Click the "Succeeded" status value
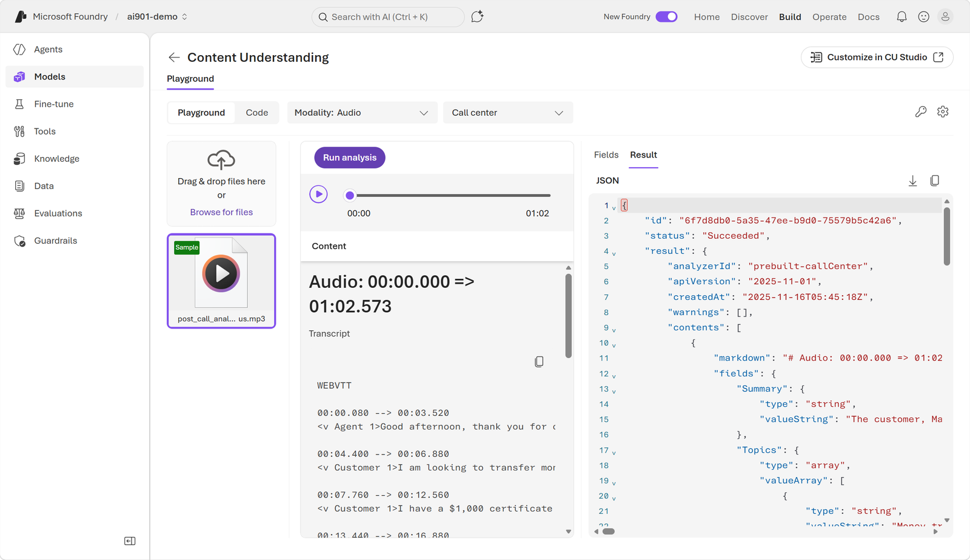Screen dimensions: 970x560 (x=733, y=236)
